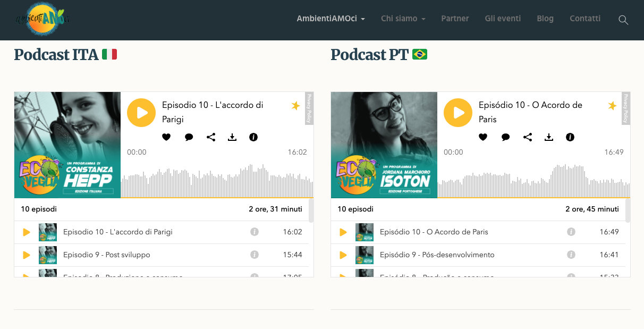This screenshot has height=329, width=644.
Task: Share the Portuguese podcast episode
Action: [528, 137]
